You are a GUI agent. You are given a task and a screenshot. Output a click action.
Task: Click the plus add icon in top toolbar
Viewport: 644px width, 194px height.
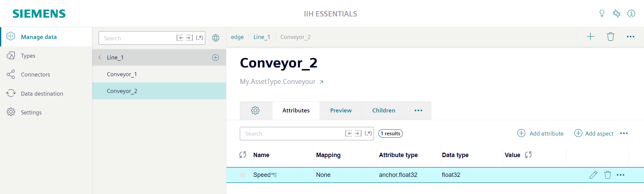pos(590,37)
